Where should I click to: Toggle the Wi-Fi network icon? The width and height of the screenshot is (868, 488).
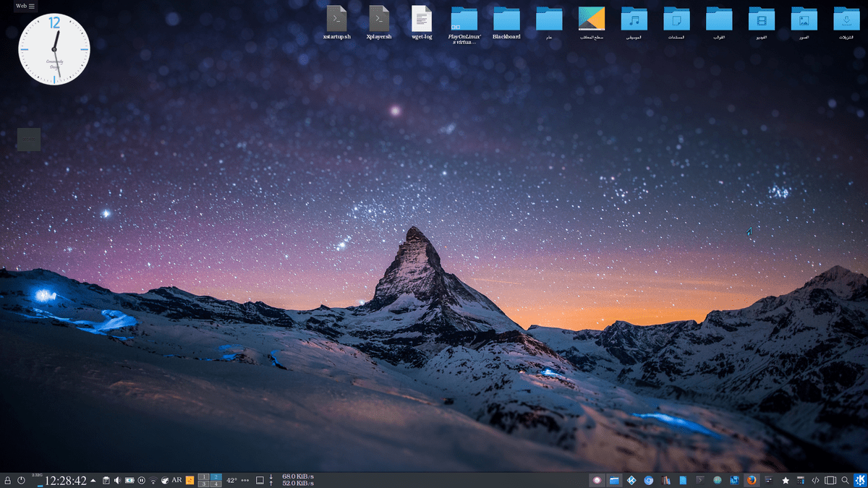(x=153, y=480)
